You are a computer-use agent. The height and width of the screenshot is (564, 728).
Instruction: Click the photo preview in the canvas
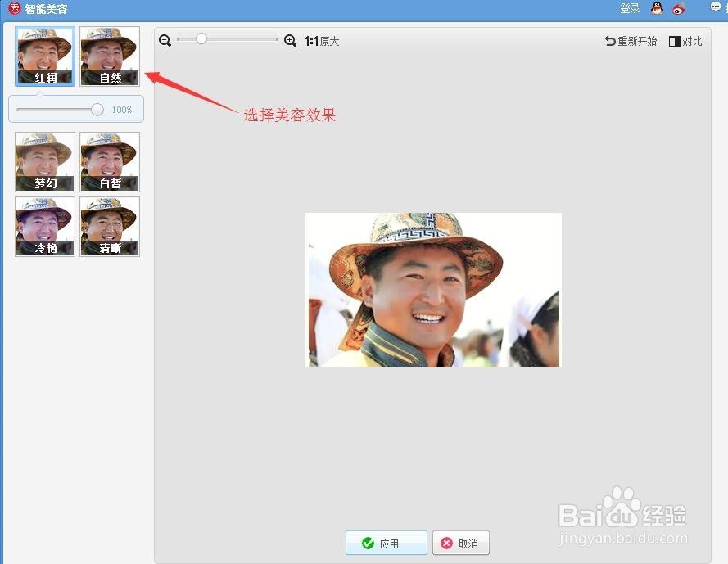pos(432,290)
